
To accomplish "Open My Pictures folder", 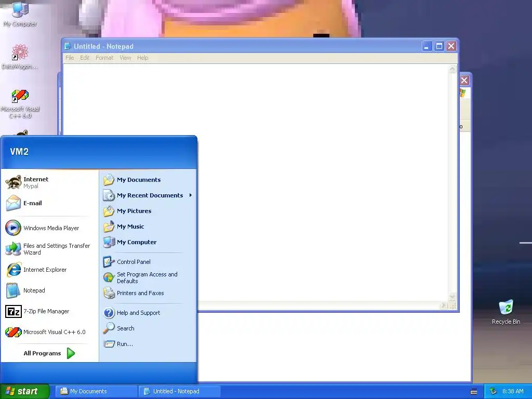I will coord(148,211).
